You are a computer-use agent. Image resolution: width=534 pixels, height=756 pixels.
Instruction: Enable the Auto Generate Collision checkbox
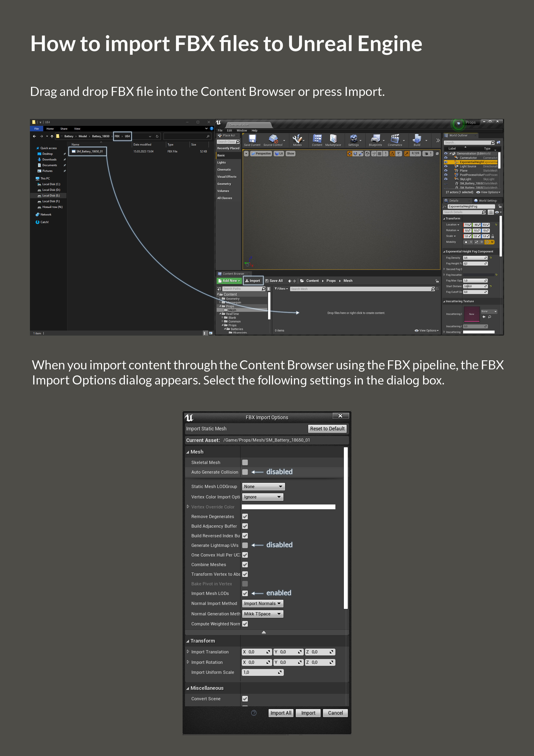point(245,472)
